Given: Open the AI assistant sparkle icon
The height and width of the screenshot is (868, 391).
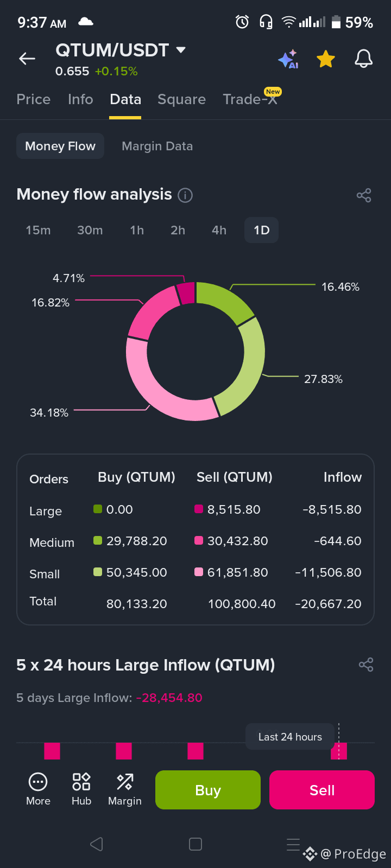Looking at the screenshot, I should click(288, 59).
